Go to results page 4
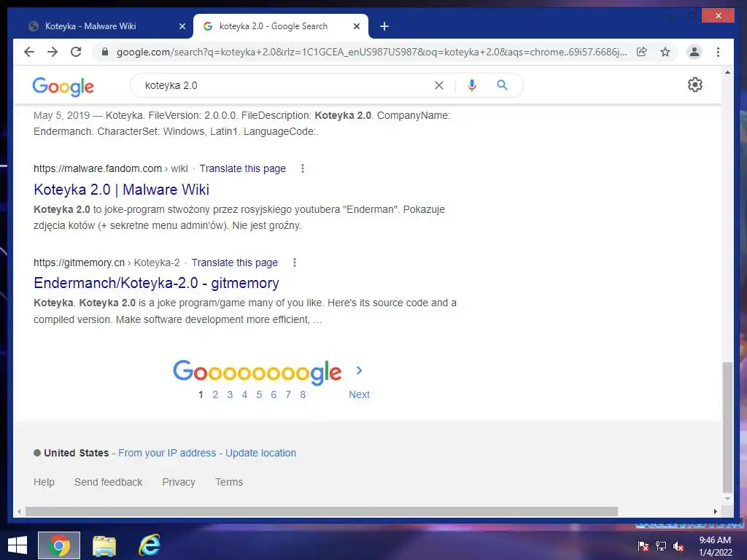The width and height of the screenshot is (747, 560). click(x=244, y=394)
